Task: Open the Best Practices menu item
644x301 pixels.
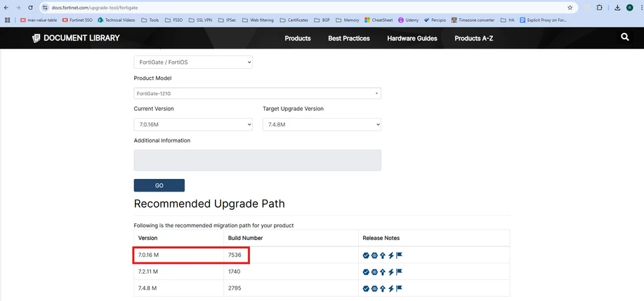Action: coord(349,38)
